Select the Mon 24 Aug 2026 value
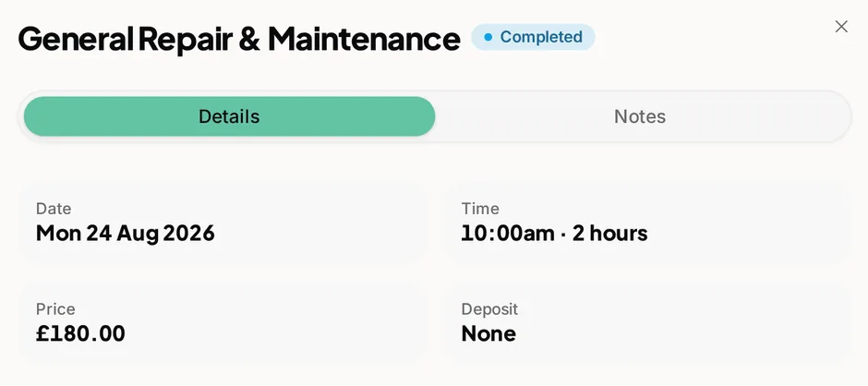 [125, 233]
